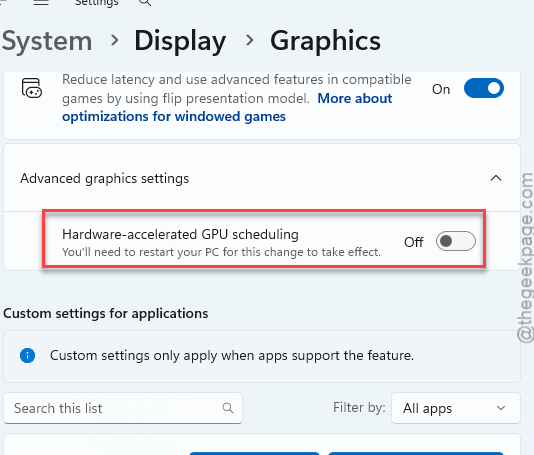Enable Hardware-accelerated GPU scheduling toggle
The width and height of the screenshot is (534, 455).
(456, 241)
